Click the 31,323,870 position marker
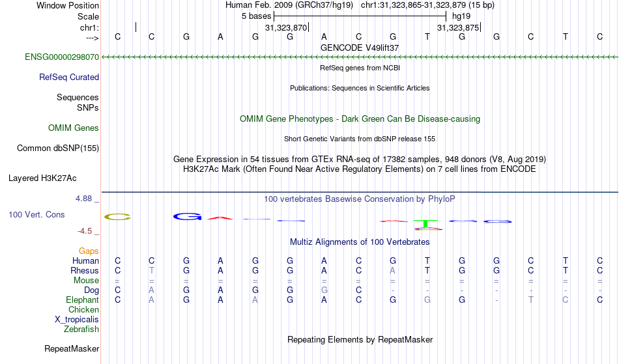This screenshot has width=619, height=364. point(286,27)
